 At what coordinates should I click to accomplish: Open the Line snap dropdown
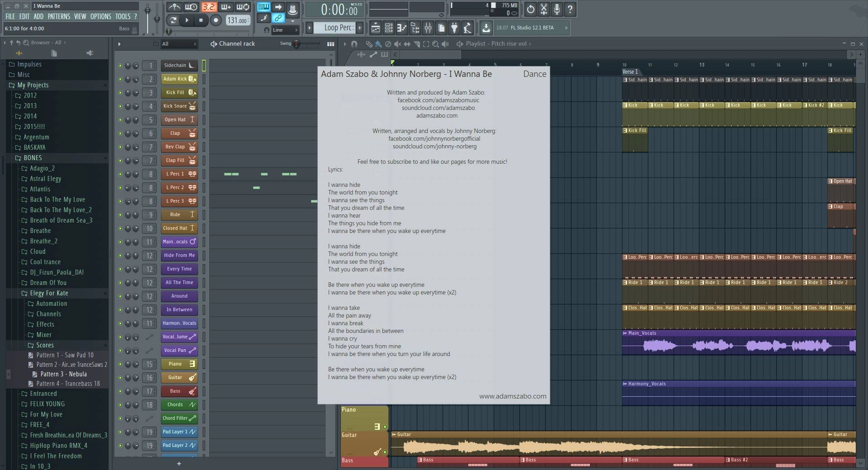pos(285,30)
